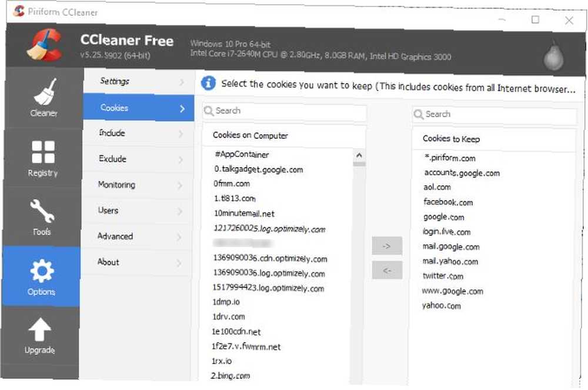The image size is (588, 390).
Task: Select 1.tl813.com cookie
Action: pyautogui.click(x=235, y=198)
